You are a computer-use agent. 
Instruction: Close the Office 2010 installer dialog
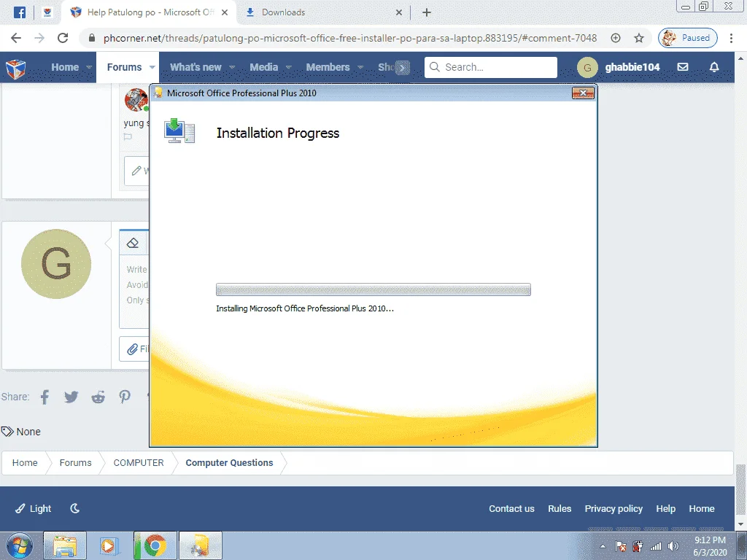(x=583, y=93)
